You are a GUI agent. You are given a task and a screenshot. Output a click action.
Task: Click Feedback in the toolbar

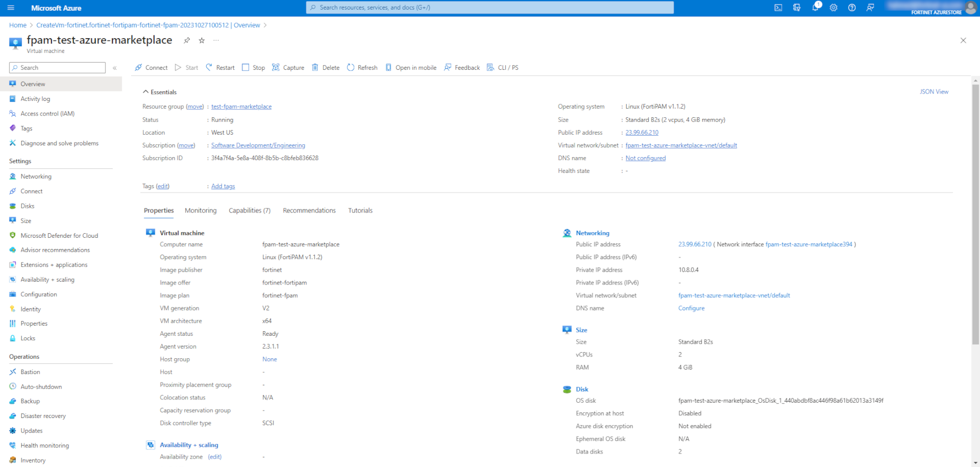[462, 68]
